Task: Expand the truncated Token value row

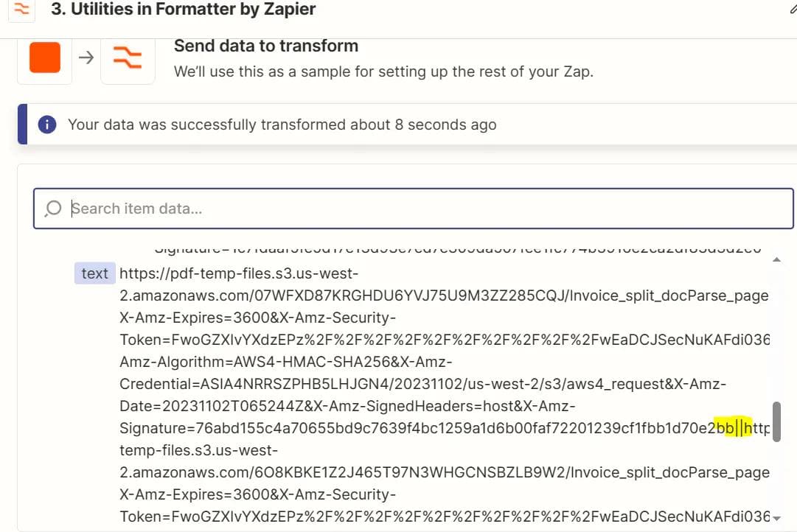Action: pos(442,340)
